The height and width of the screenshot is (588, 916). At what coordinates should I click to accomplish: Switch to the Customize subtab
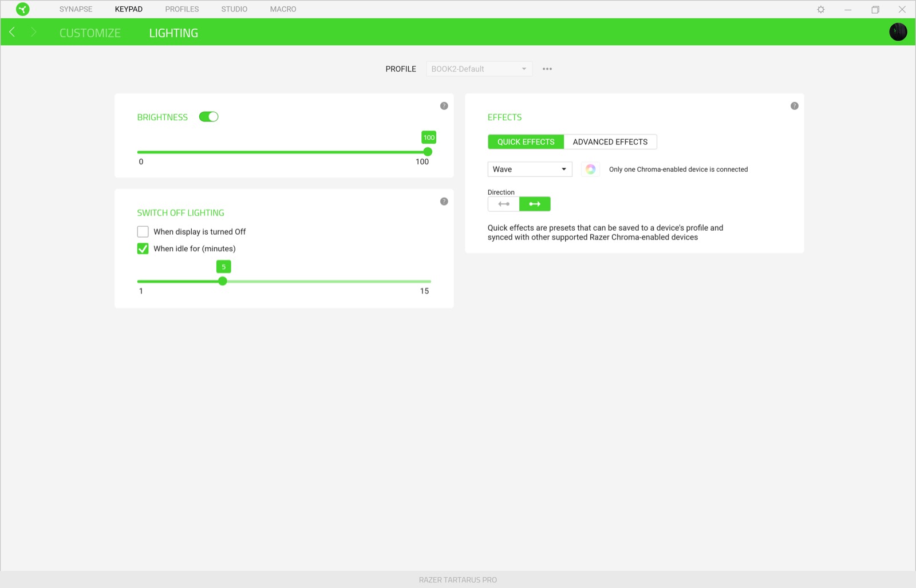[x=90, y=33]
